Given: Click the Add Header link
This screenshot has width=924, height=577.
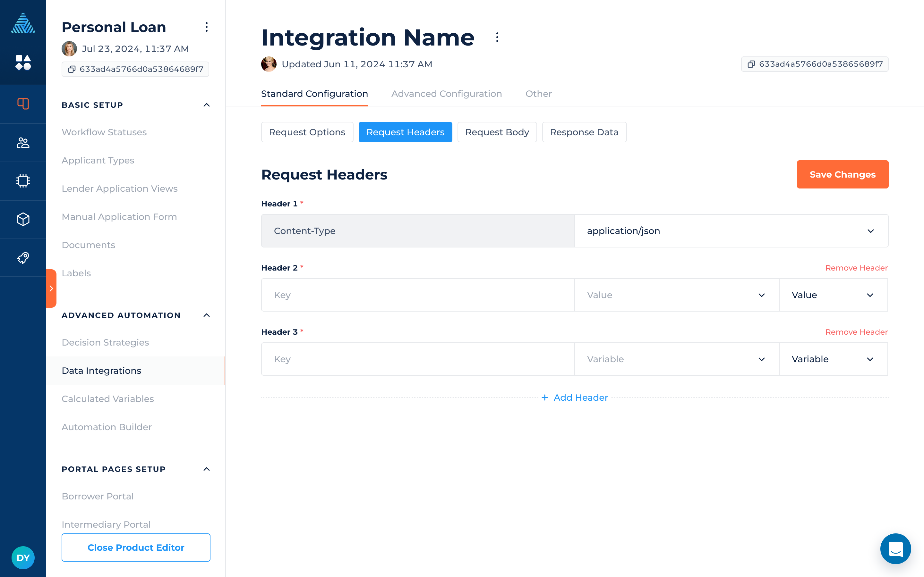Looking at the screenshot, I should 575,397.
